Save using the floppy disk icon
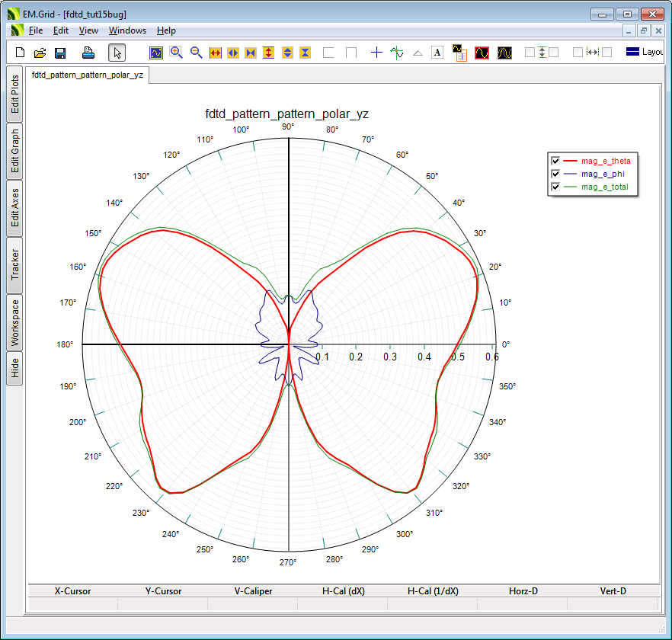The height and width of the screenshot is (640, 672). pos(60,53)
